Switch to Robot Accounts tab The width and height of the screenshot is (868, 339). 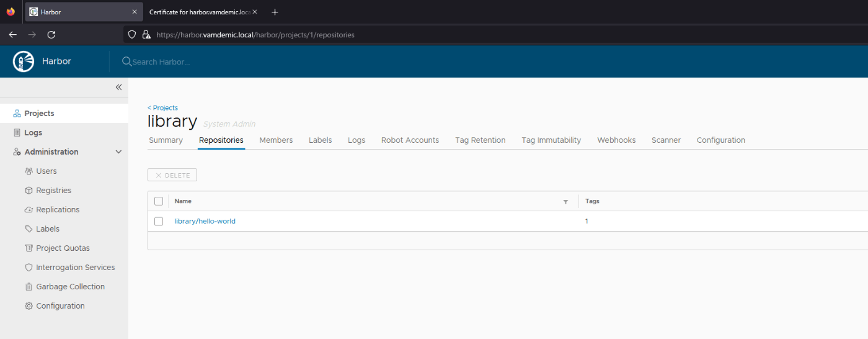click(x=410, y=140)
